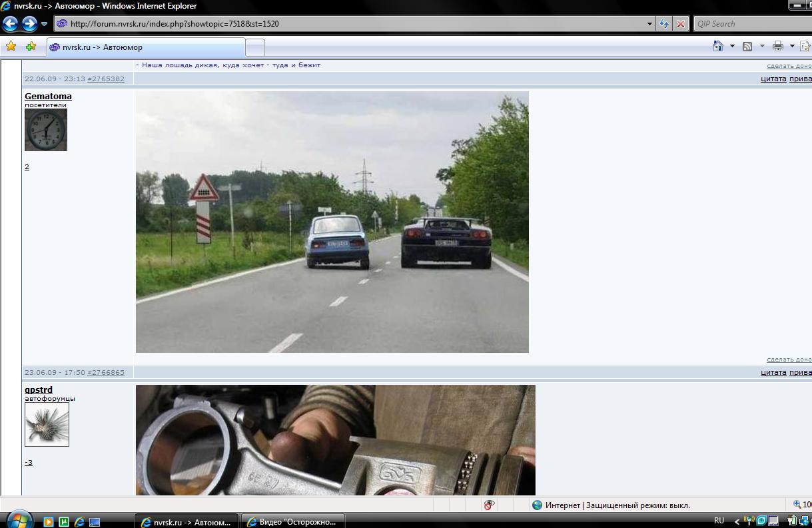Click the Home page icon
This screenshot has height=528, width=812.
coord(718,47)
